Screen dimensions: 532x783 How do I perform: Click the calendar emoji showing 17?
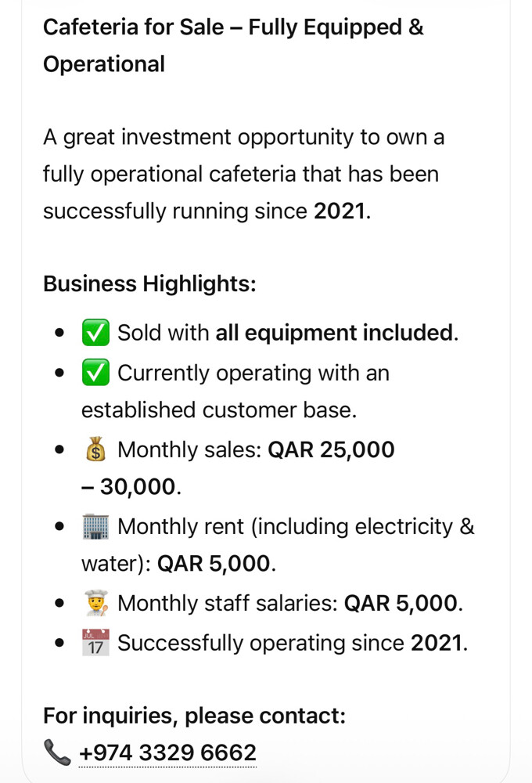point(95,643)
